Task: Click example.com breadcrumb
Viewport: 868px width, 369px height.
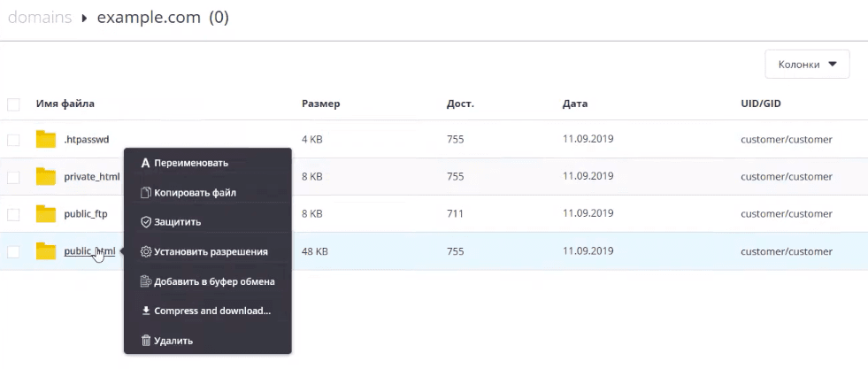Action: point(149,18)
